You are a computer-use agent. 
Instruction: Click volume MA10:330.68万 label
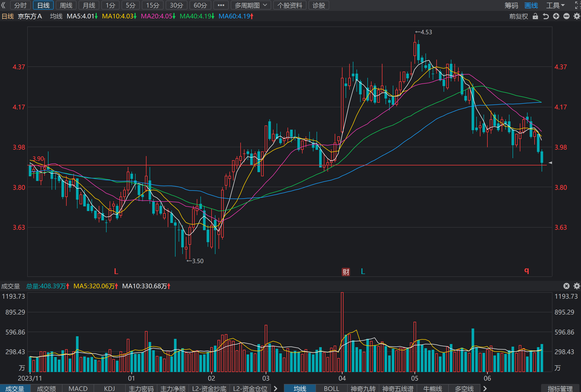tap(146, 286)
